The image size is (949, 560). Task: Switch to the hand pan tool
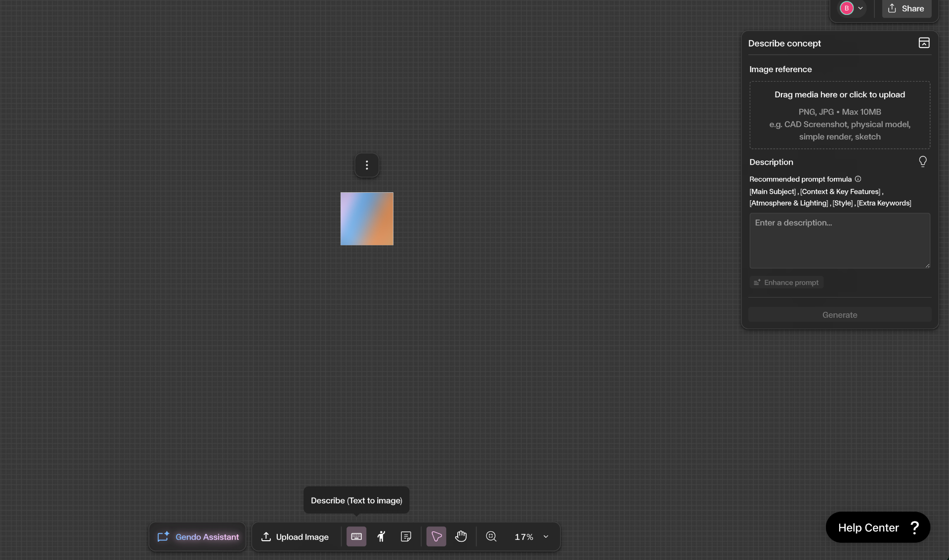point(461,536)
